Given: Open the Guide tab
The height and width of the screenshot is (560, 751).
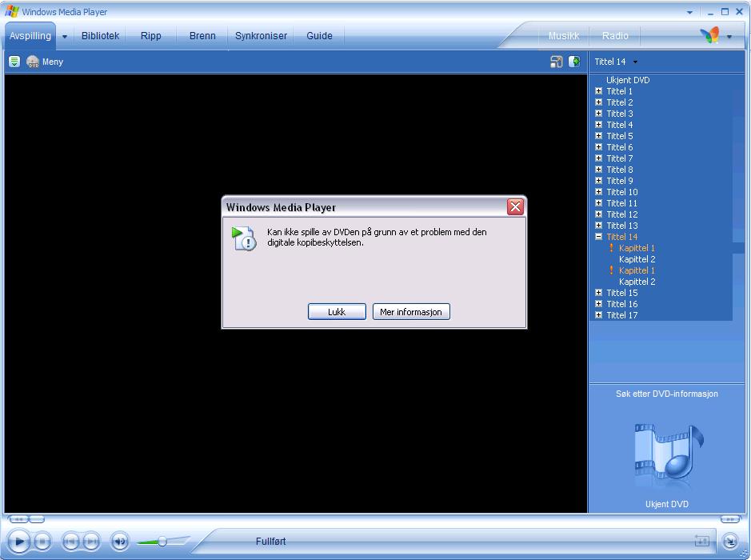Looking at the screenshot, I should [319, 36].
